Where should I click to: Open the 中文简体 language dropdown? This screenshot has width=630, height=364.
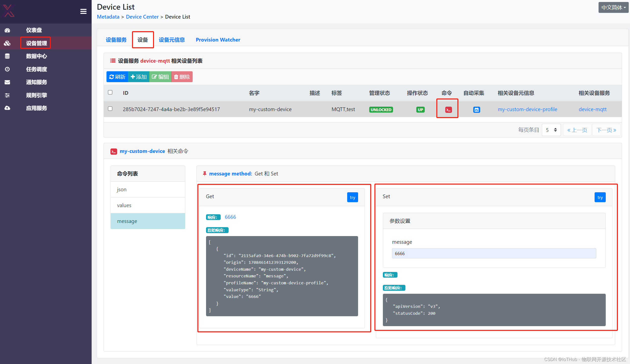[613, 7]
